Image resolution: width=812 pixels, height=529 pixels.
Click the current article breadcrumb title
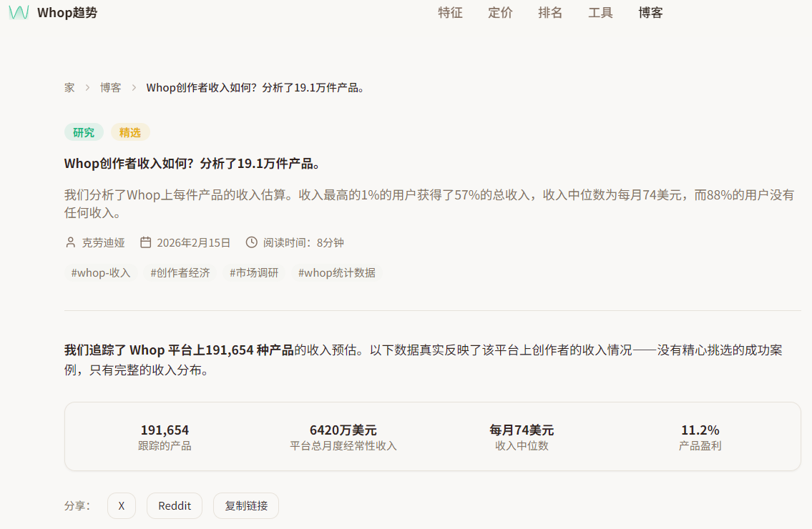coord(256,87)
